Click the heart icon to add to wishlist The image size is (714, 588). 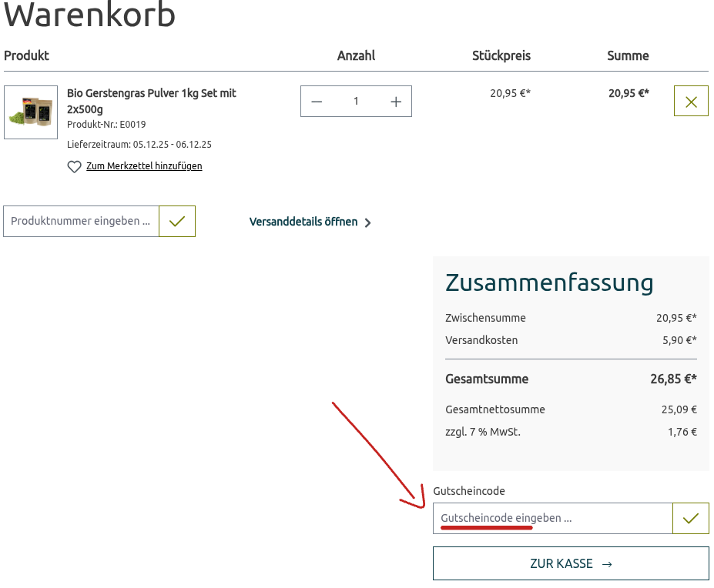coord(74,166)
